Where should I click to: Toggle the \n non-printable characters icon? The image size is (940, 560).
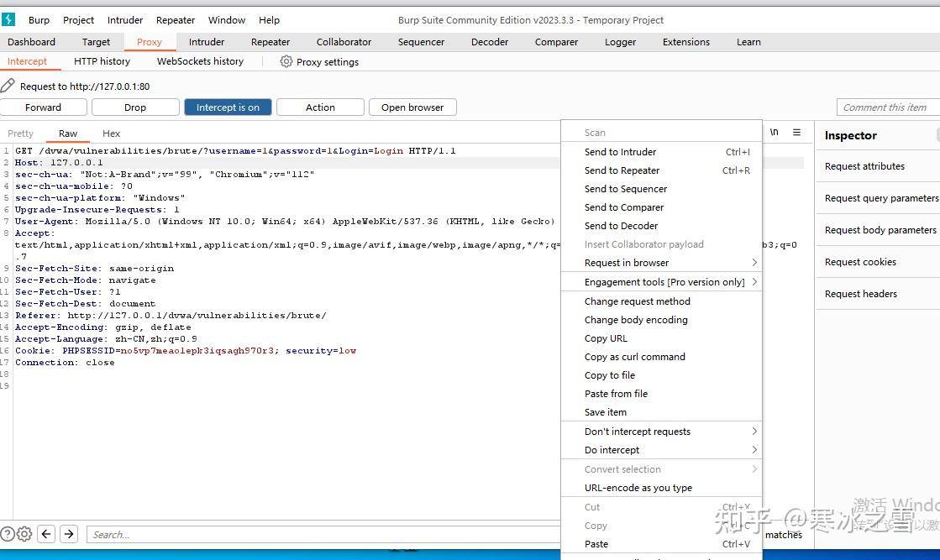(775, 132)
